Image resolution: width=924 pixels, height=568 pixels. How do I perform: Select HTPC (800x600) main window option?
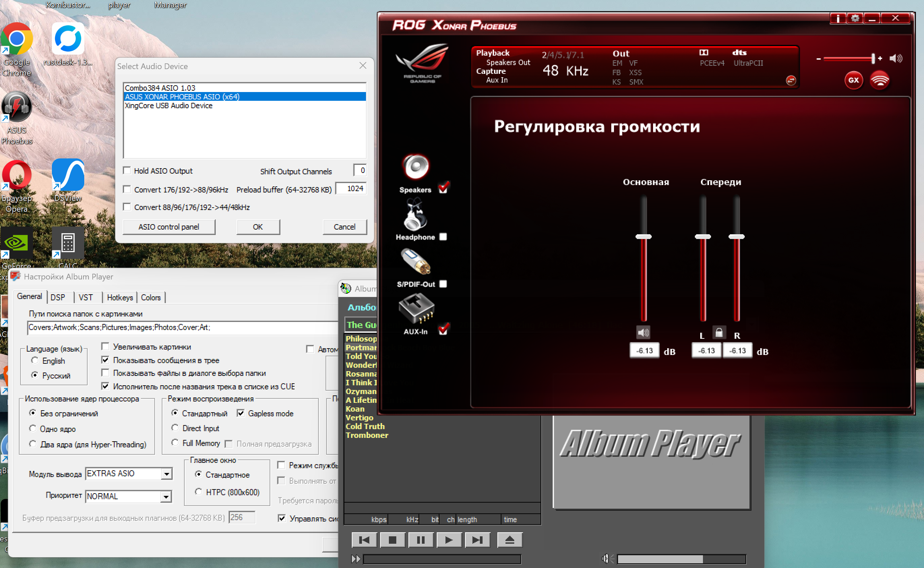coord(198,492)
